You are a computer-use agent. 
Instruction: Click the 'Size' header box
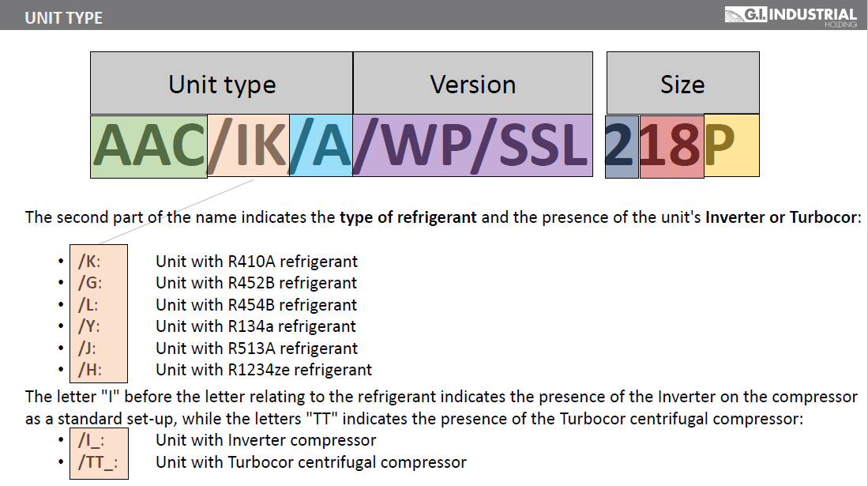point(682,83)
